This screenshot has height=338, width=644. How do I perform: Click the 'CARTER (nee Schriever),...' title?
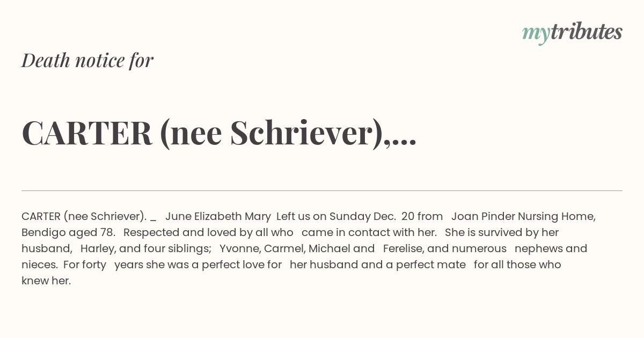pyautogui.click(x=219, y=133)
